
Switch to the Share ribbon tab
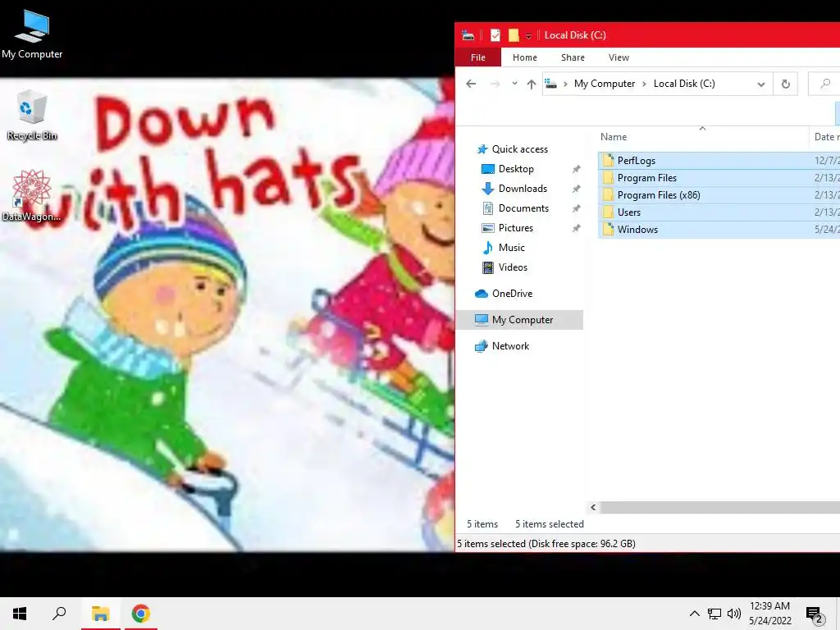tap(573, 57)
